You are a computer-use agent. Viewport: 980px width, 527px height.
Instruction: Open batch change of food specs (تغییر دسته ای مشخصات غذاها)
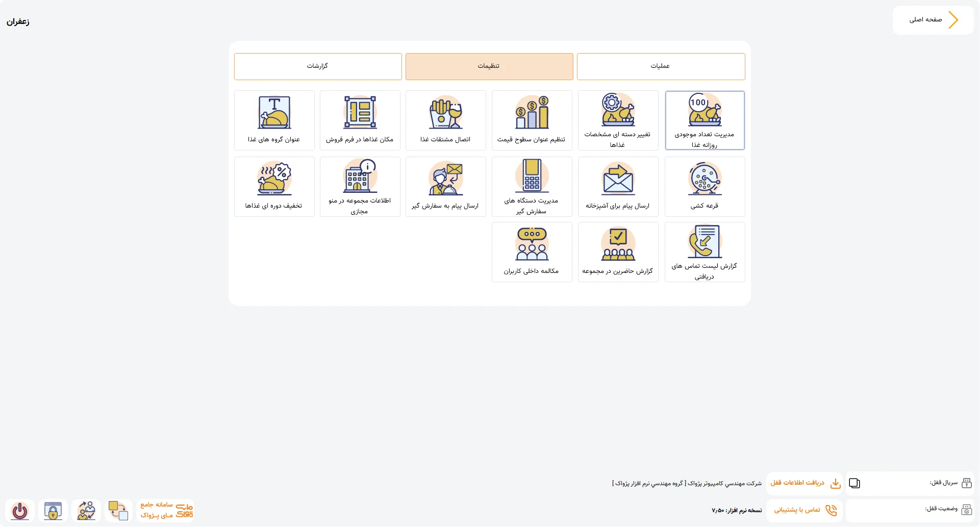618,120
